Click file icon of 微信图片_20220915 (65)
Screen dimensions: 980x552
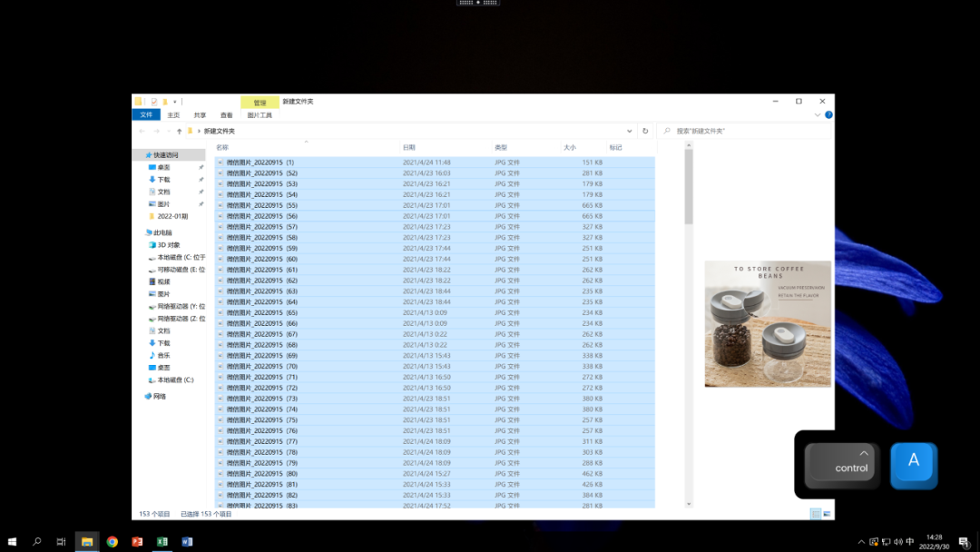click(x=220, y=312)
